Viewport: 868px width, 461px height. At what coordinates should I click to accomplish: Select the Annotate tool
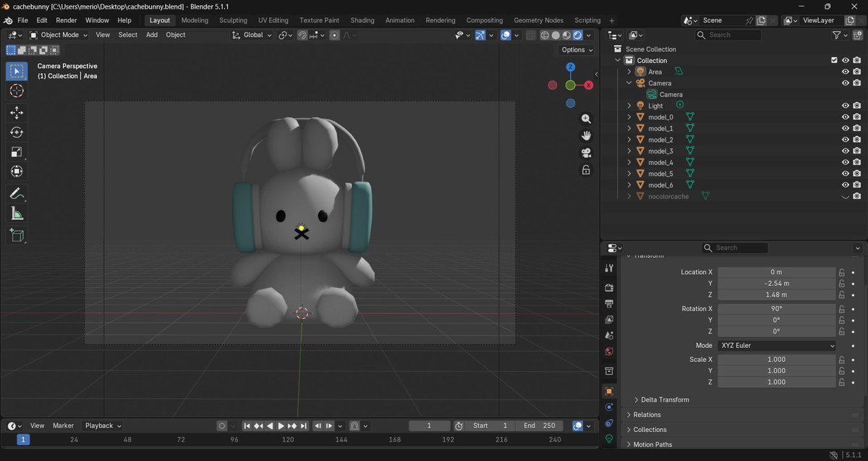(x=17, y=193)
